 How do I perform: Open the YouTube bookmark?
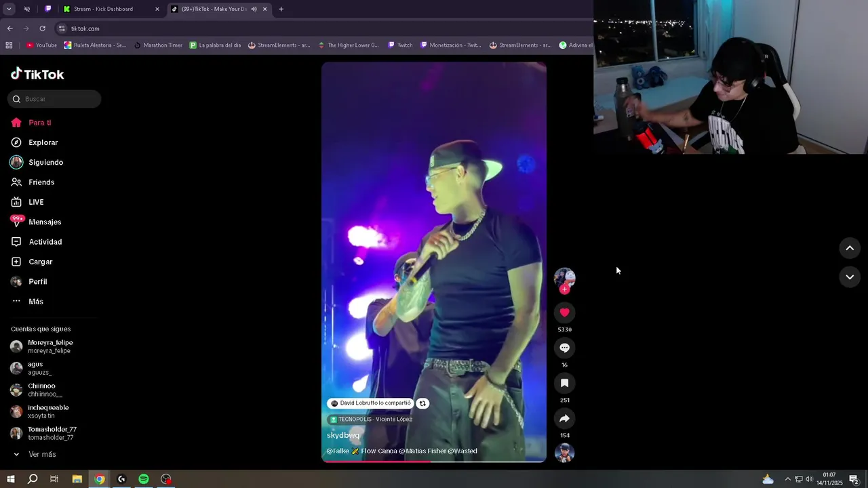[41, 45]
